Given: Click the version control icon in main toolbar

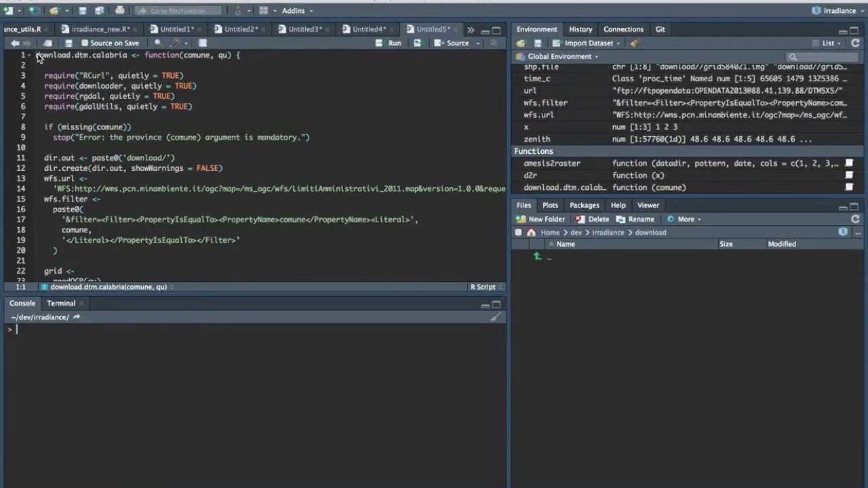Looking at the screenshot, I should [237, 11].
